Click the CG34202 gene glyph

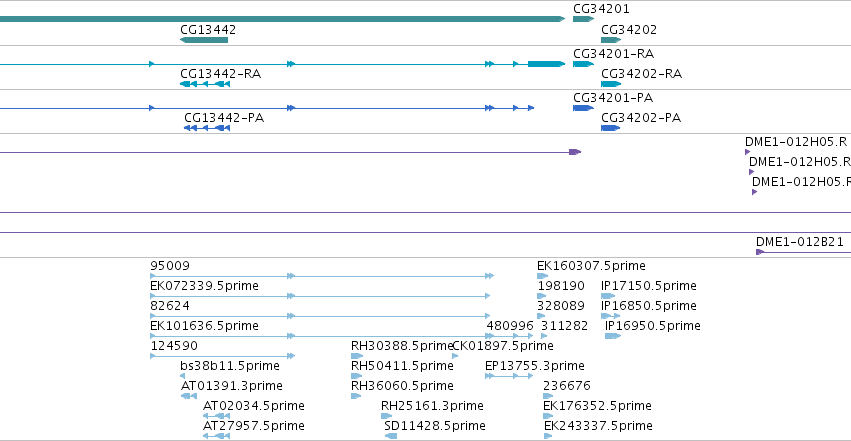point(611,40)
